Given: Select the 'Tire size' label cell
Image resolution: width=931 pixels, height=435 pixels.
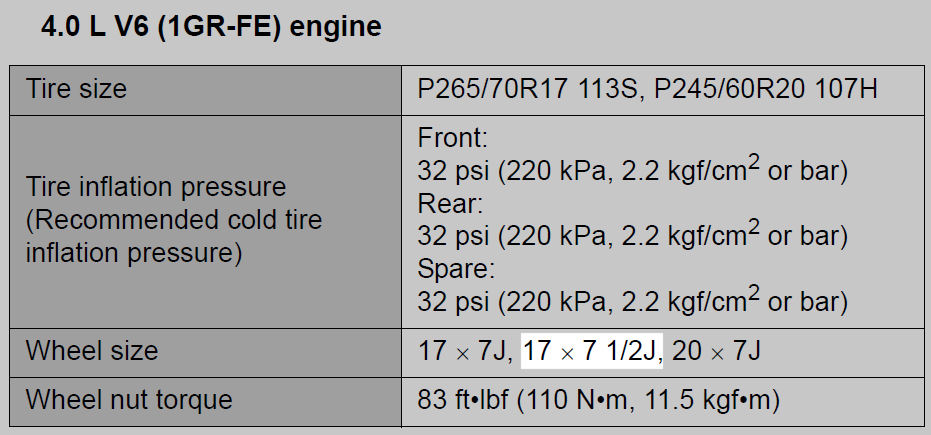Looking at the screenshot, I should 205,90.
